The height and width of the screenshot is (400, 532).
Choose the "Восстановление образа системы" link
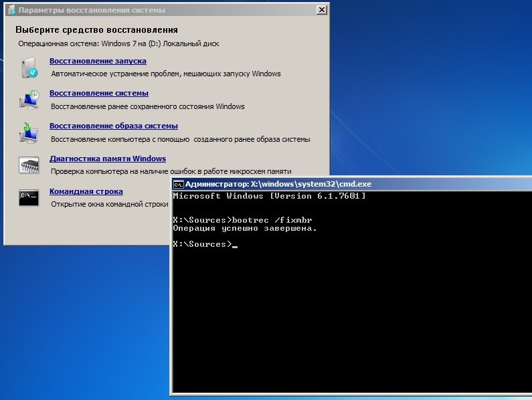[x=114, y=126]
